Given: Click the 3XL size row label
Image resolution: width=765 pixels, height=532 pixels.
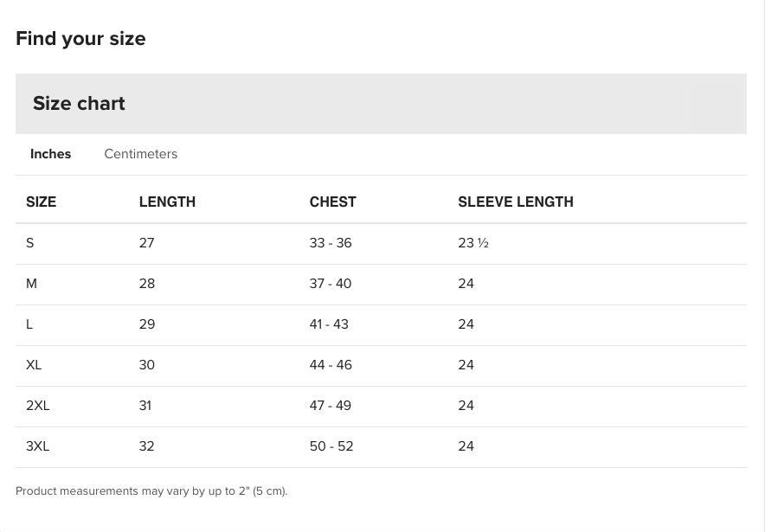Looking at the screenshot, I should point(38,446).
